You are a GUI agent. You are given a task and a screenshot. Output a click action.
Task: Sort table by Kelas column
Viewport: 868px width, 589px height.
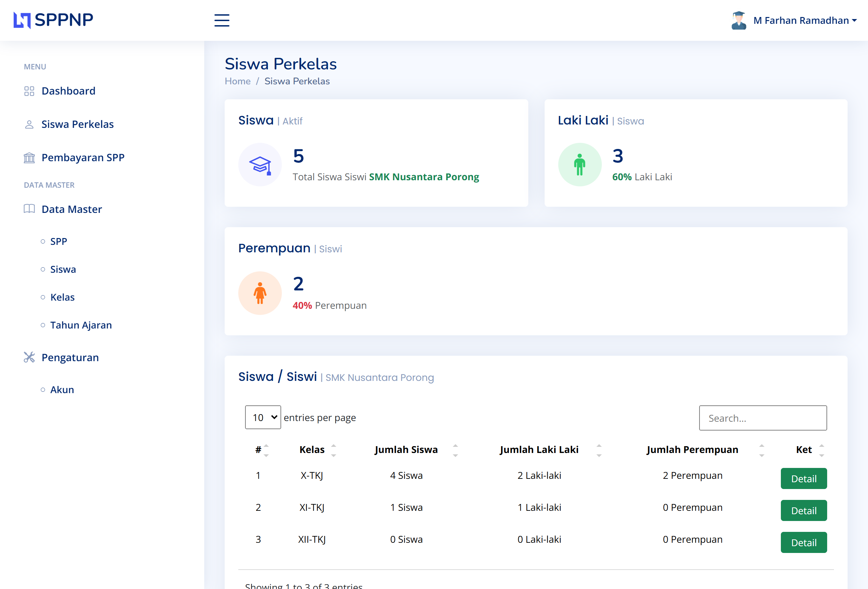pyautogui.click(x=312, y=450)
